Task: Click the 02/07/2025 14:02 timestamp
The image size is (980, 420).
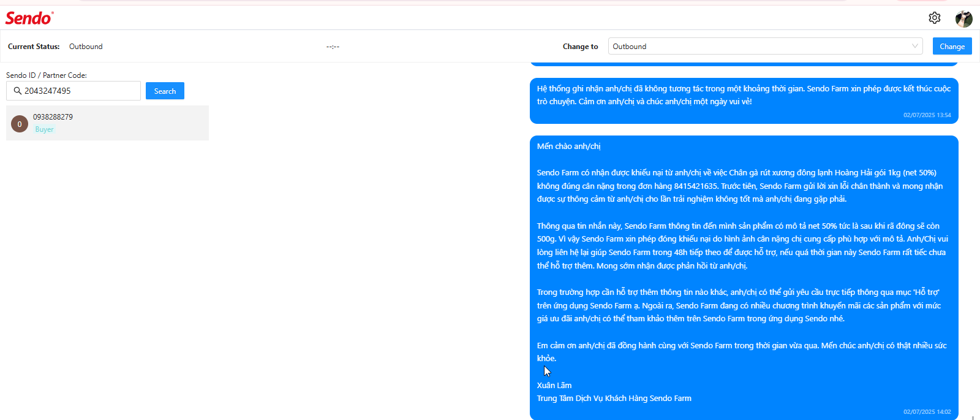Action: tap(927, 412)
